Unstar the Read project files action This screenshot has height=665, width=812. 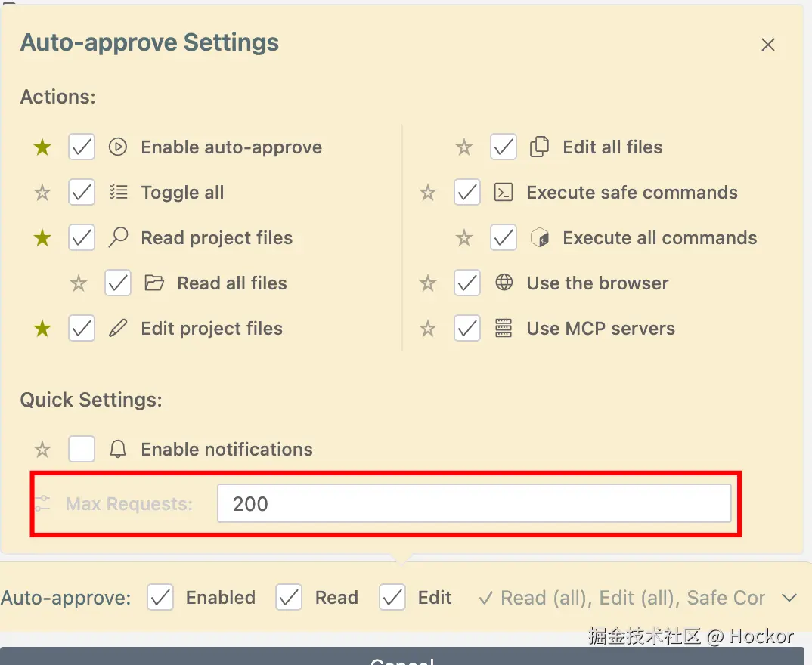(42, 238)
